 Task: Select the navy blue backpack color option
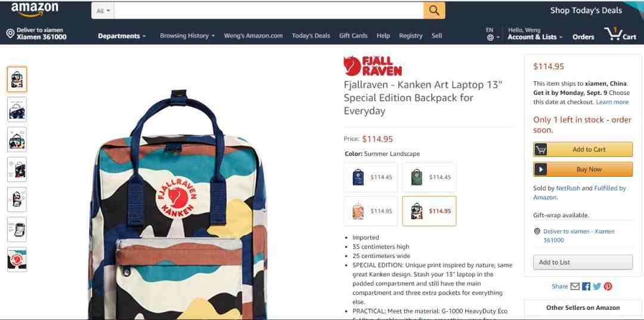[x=371, y=177]
